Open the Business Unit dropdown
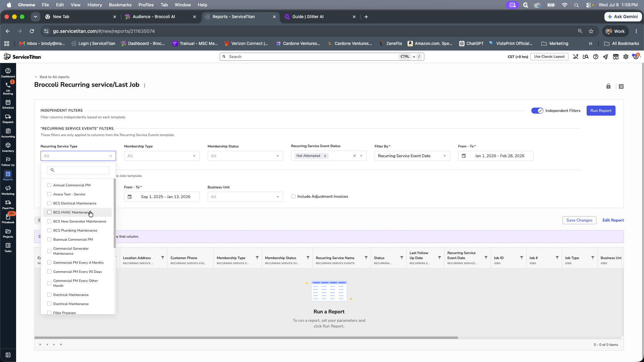The height and width of the screenshot is (362, 644). (245, 197)
